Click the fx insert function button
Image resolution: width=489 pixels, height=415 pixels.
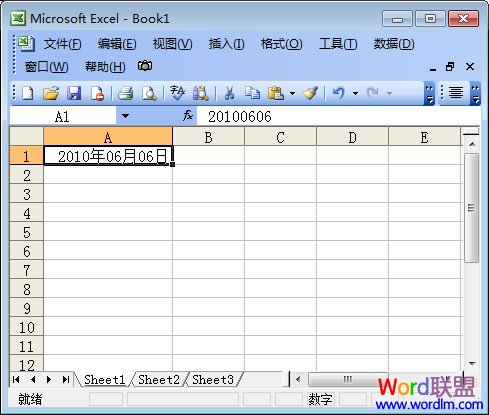188,116
